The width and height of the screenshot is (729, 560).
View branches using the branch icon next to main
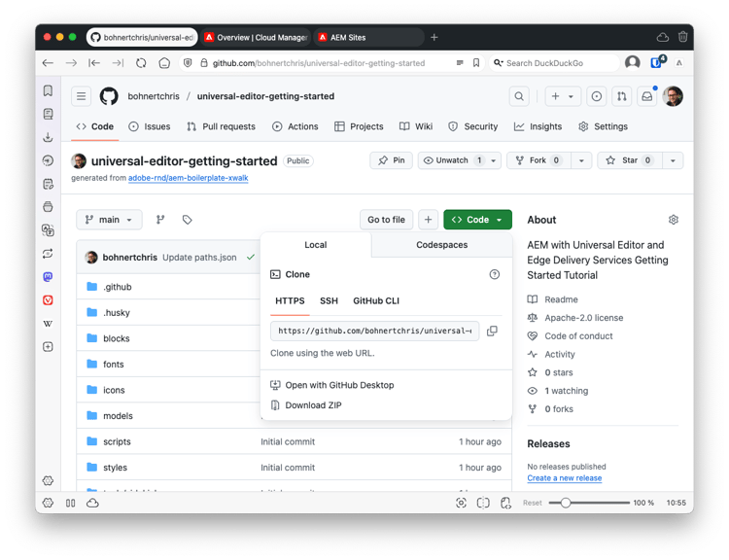click(160, 220)
